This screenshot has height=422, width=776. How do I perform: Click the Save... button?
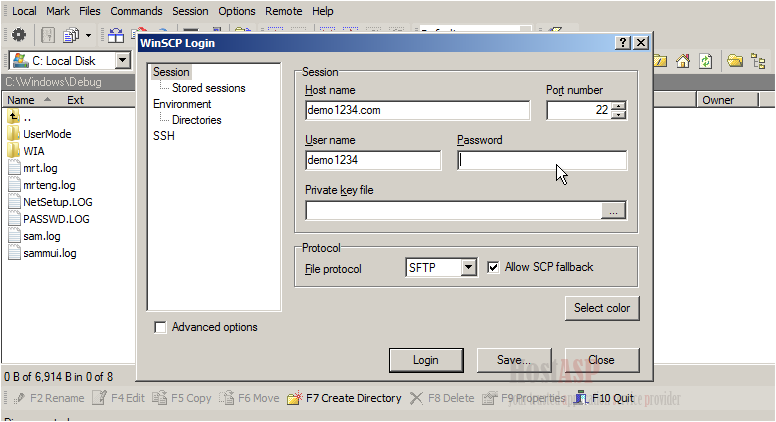point(514,360)
